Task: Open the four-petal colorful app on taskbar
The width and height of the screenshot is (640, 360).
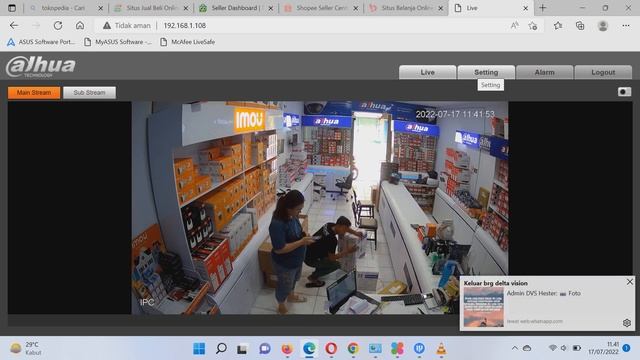Action: (x=397, y=349)
